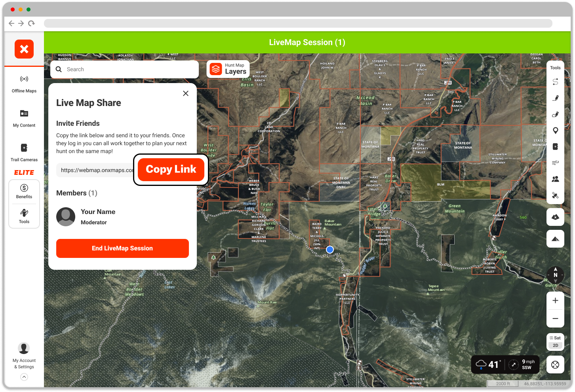
Task: Click the wind direction arrow indicator
Action: click(x=514, y=365)
